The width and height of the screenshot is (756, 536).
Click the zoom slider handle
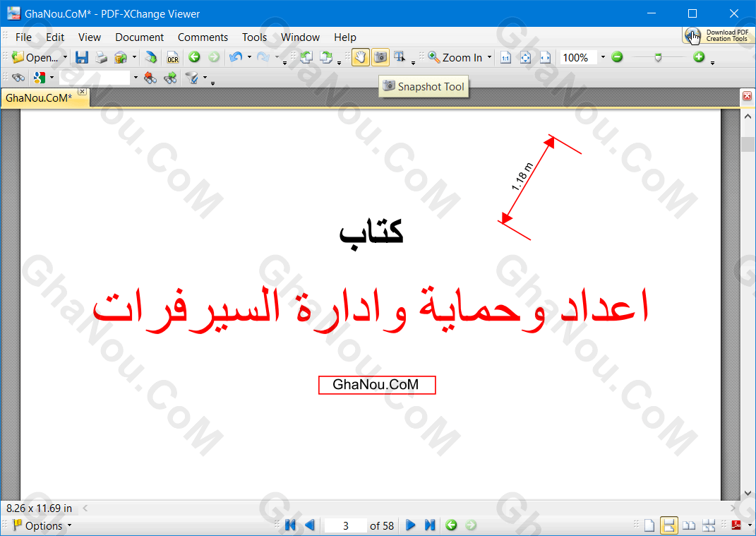click(x=658, y=58)
